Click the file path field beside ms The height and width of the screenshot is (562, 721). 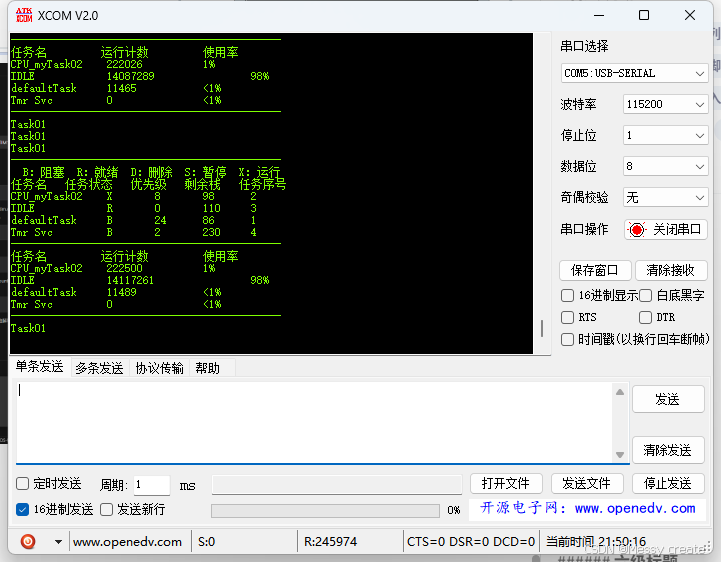(x=337, y=485)
